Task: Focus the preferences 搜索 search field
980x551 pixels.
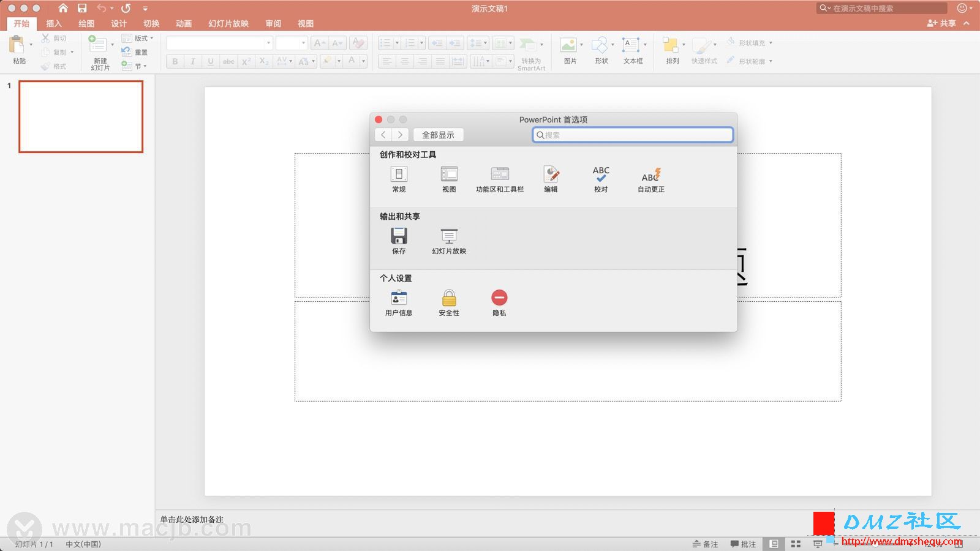Action: (x=633, y=135)
